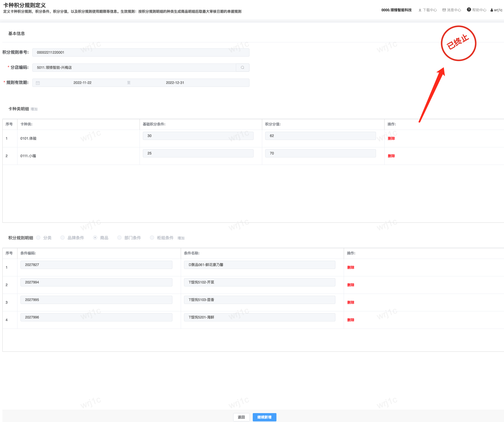Screen dimensions: 504x422
Task: Click the 基础积分条件 field with value 30
Action: tap(198, 136)
